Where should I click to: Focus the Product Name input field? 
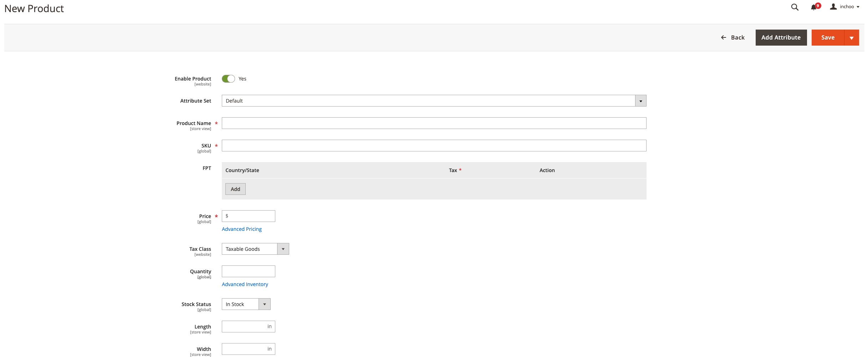click(434, 123)
